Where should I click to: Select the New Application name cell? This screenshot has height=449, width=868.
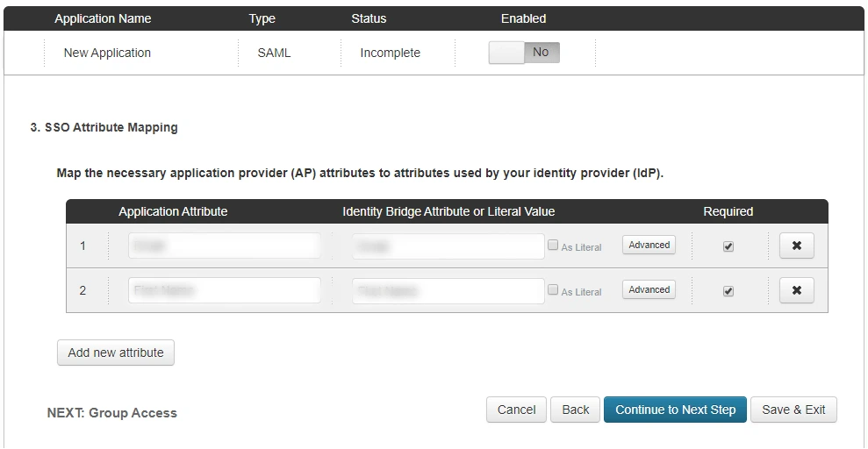point(107,53)
